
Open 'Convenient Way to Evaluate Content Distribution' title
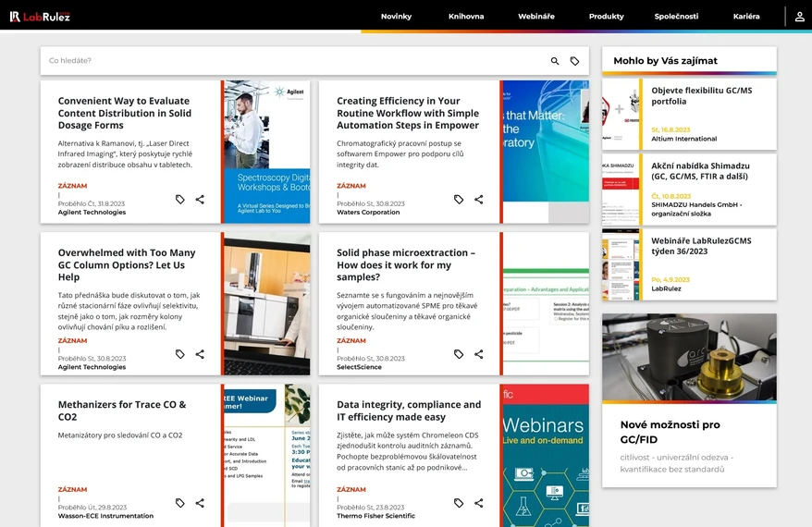(x=124, y=113)
